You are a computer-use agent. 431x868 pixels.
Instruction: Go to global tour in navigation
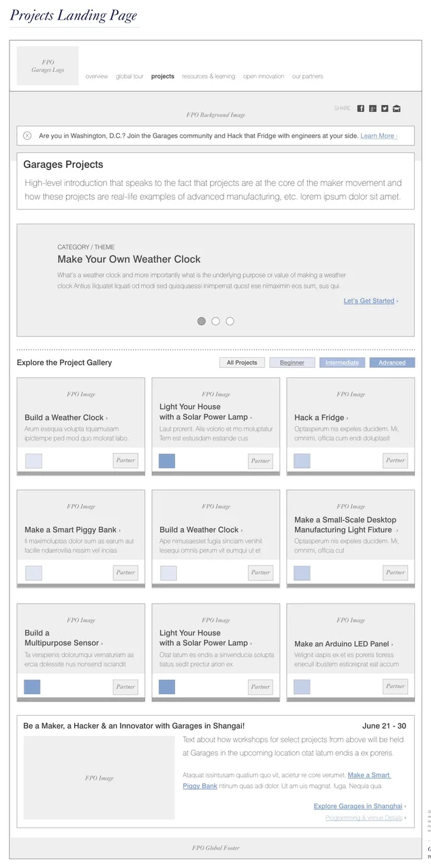pyautogui.click(x=129, y=76)
